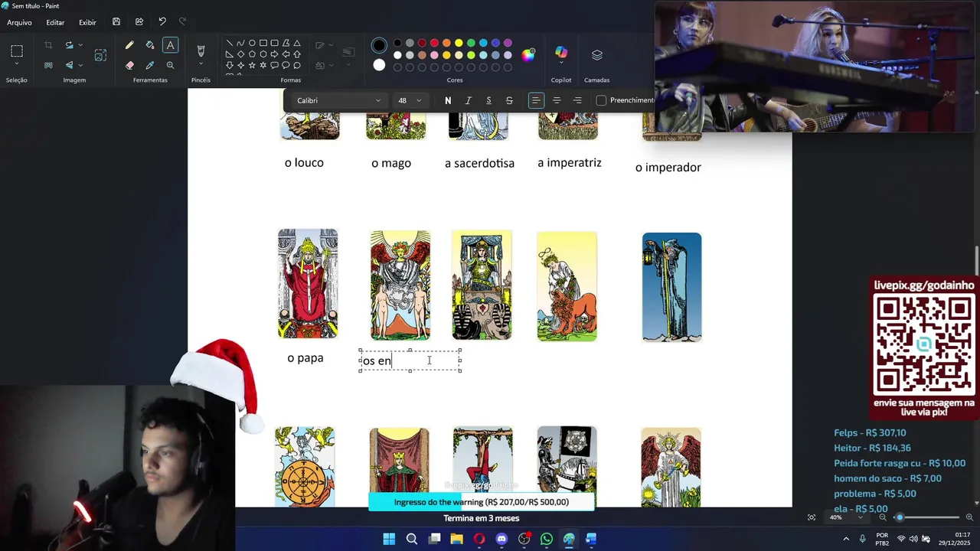Select the Text tool

click(x=170, y=45)
